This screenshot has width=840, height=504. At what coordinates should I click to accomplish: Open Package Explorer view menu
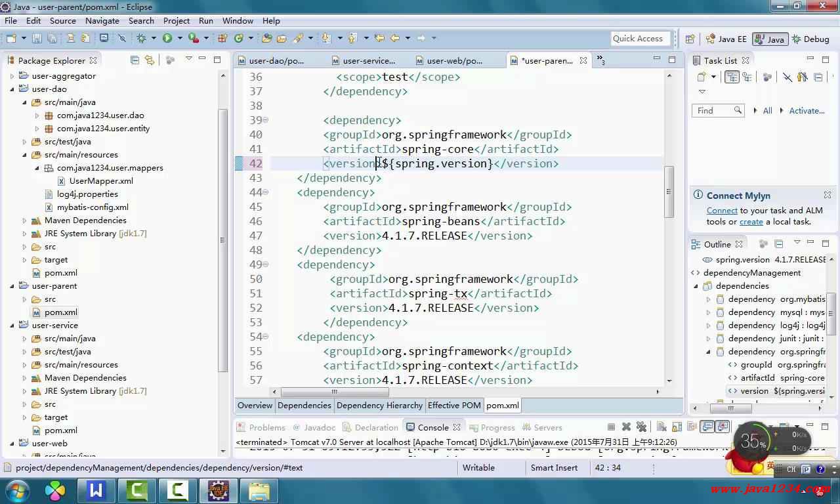[x=189, y=60]
